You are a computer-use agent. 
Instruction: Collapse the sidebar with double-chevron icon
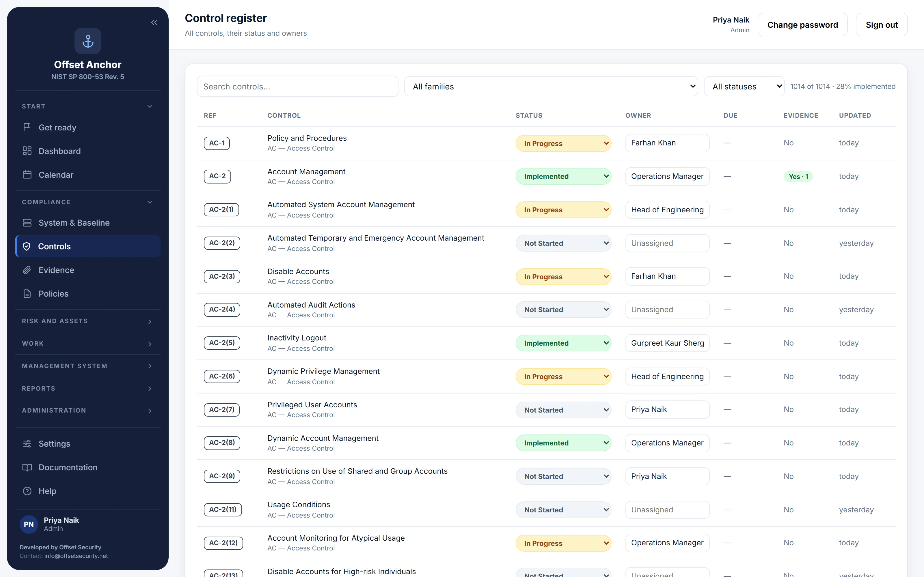pos(154,23)
